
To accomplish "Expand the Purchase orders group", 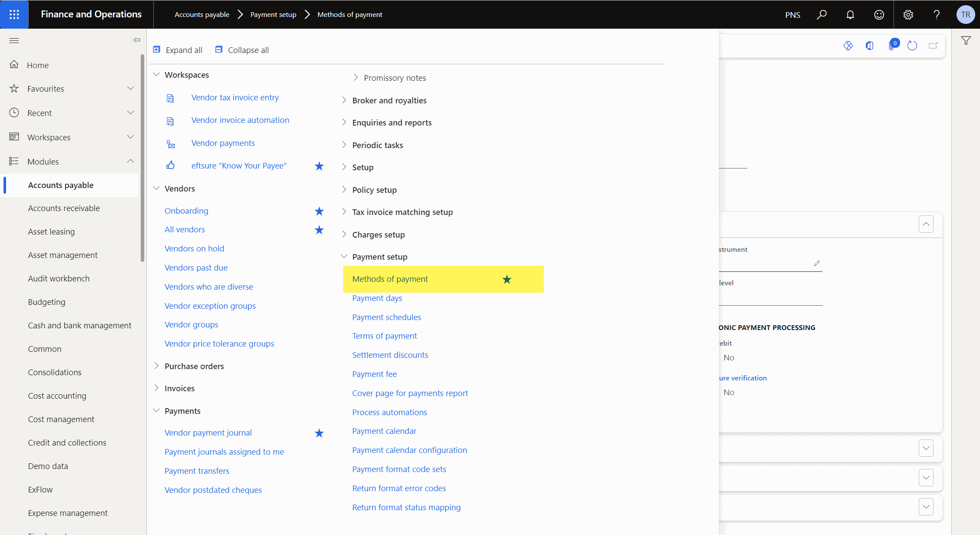I will point(156,366).
